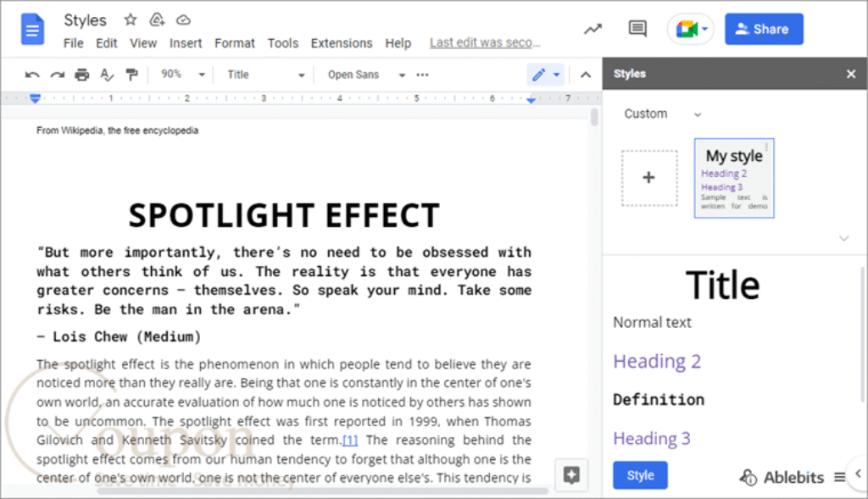Screen dimensions: 868x499
Task: Click the right indent ruler marker
Action: (x=531, y=100)
